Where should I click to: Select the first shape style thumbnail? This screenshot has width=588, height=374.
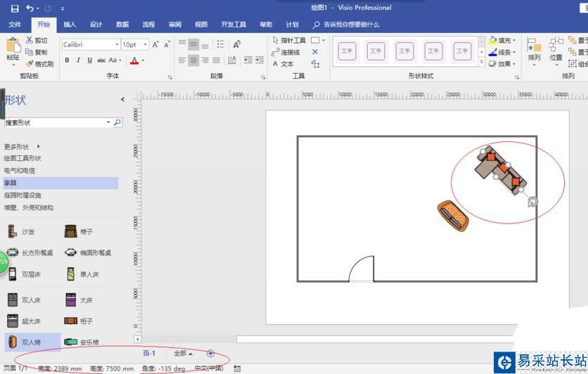pos(347,51)
